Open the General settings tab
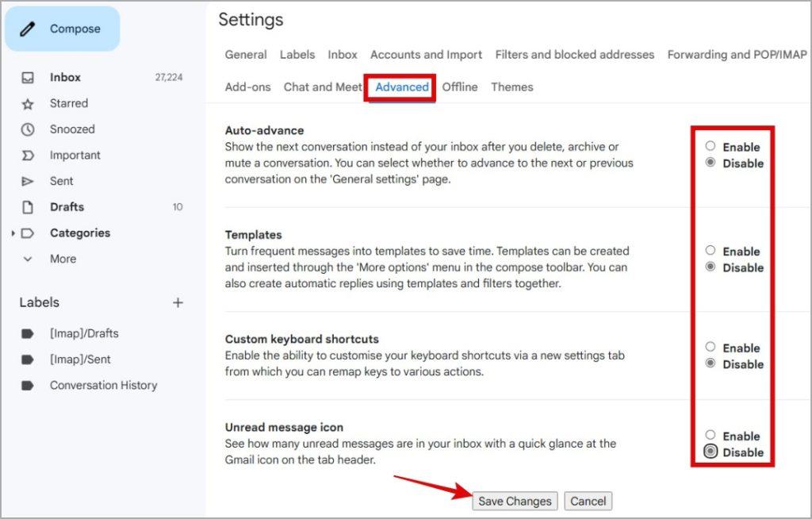This screenshot has height=519, width=812. click(x=246, y=55)
